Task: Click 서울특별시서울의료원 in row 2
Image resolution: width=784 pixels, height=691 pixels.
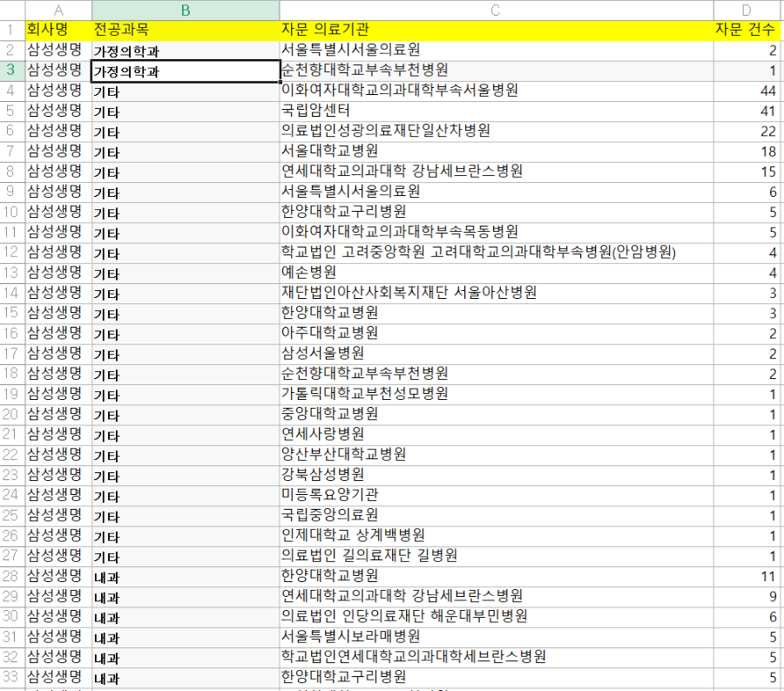Action: point(496,51)
